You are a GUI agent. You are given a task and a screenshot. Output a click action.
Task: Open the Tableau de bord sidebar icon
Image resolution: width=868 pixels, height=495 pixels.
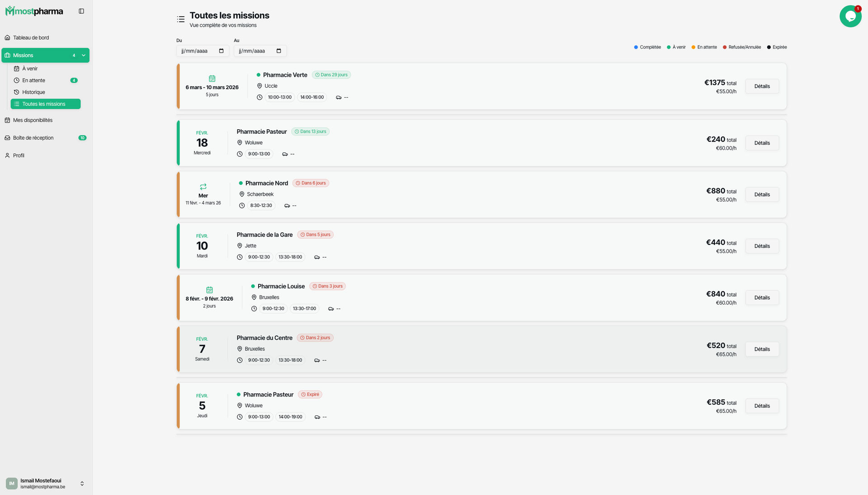pos(8,38)
